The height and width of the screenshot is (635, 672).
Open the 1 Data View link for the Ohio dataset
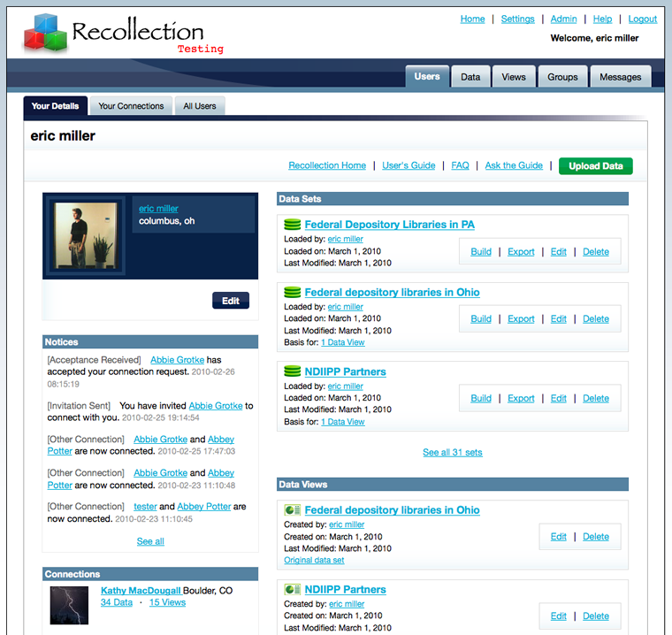[343, 342]
